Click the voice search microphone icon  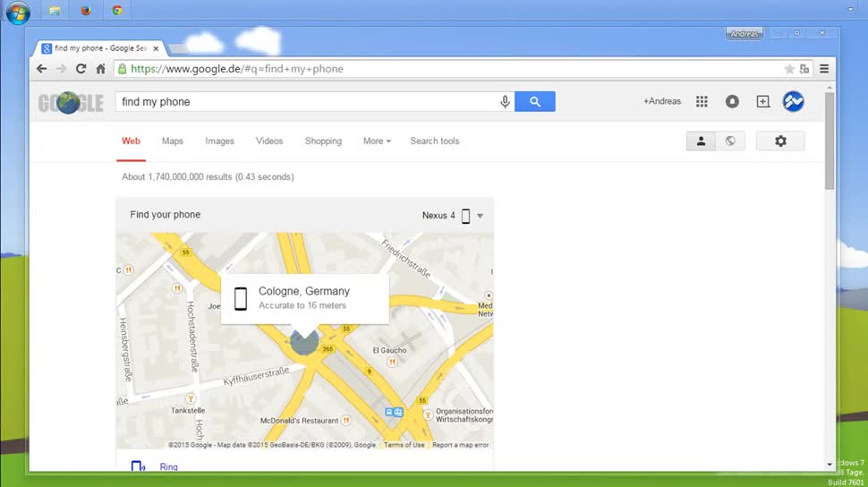pos(505,102)
